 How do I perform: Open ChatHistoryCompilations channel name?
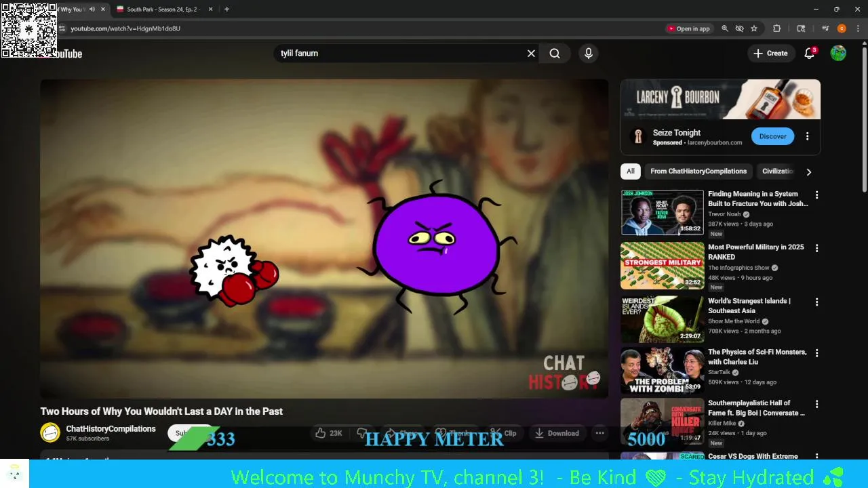point(111,429)
